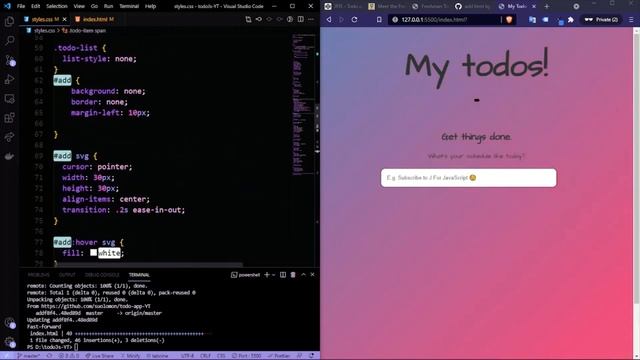Screen dimensions: 640x360
Task: Open the Docker view in activity bar
Action: (9, 156)
